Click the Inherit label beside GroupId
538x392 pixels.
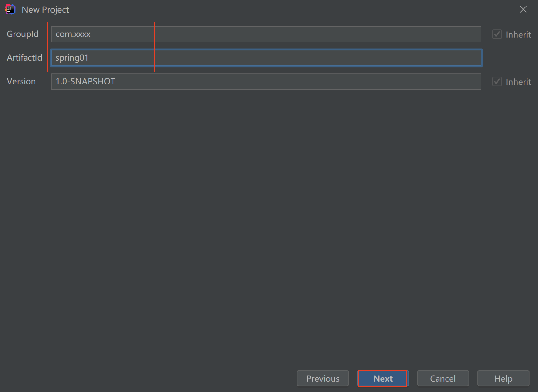click(x=518, y=35)
